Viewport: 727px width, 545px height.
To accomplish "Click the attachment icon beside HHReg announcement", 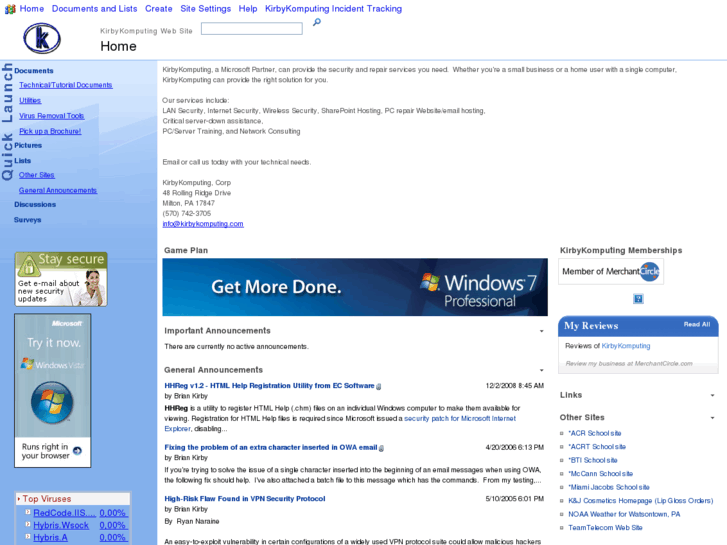I will (x=378, y=386).
